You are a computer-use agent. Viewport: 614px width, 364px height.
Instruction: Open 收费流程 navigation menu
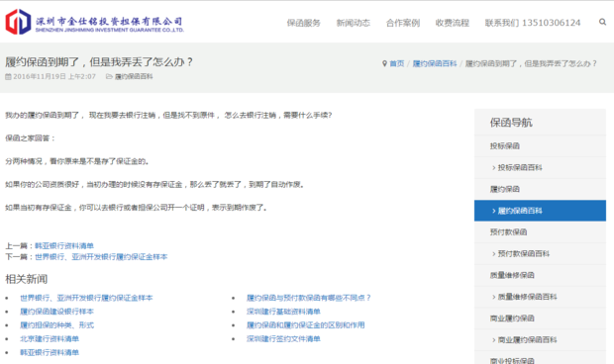[x=453, y=23]
